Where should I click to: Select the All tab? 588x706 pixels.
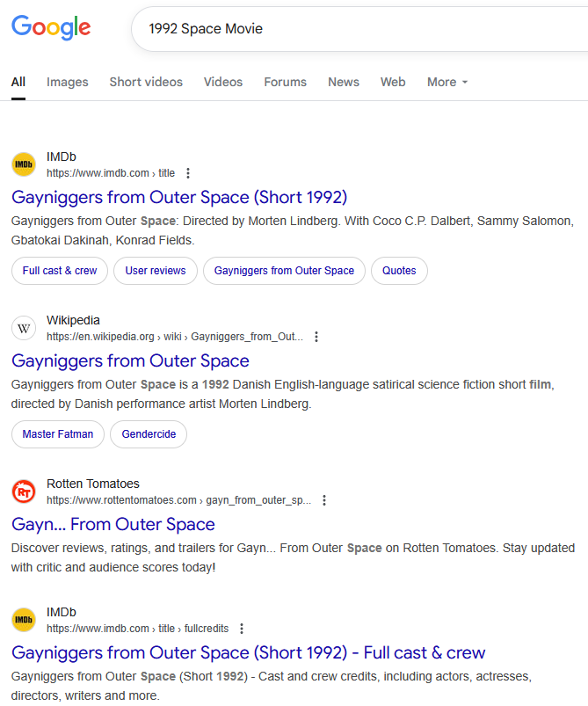pos(18,82)
